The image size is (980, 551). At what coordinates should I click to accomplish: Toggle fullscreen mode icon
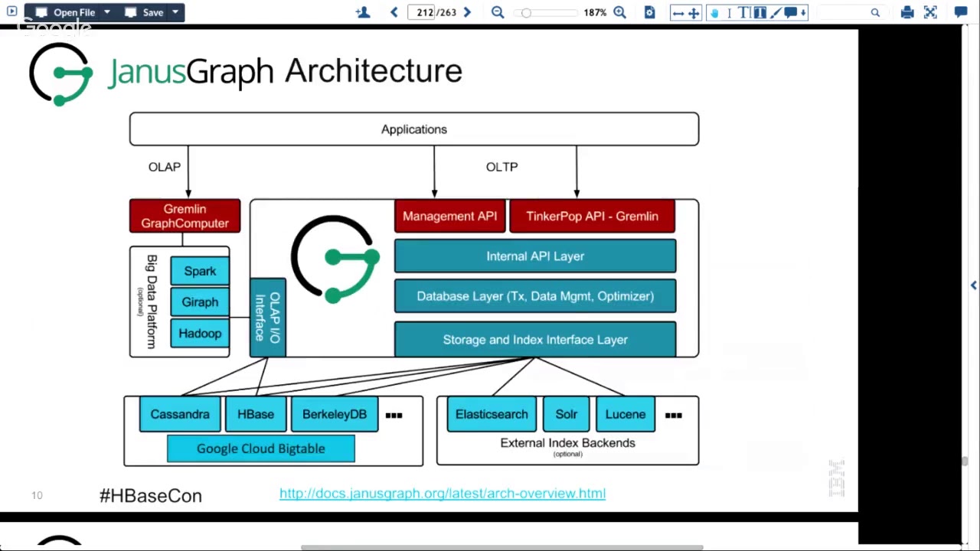[930, 12]
